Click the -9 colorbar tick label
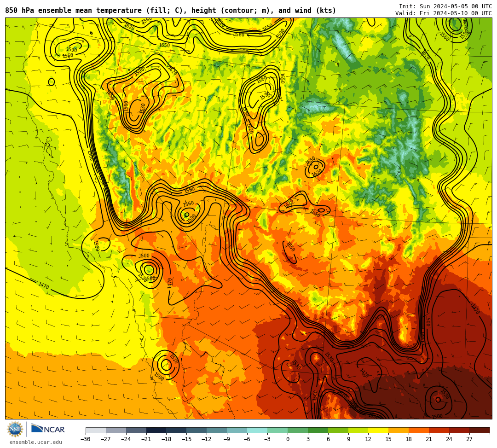 (227, 439)
